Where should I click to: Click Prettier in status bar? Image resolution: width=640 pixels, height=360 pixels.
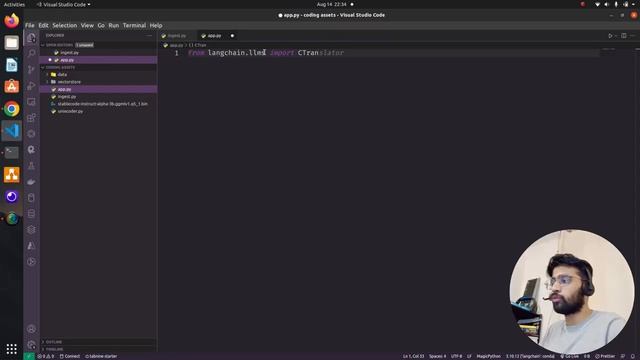(x=605, y=356)
